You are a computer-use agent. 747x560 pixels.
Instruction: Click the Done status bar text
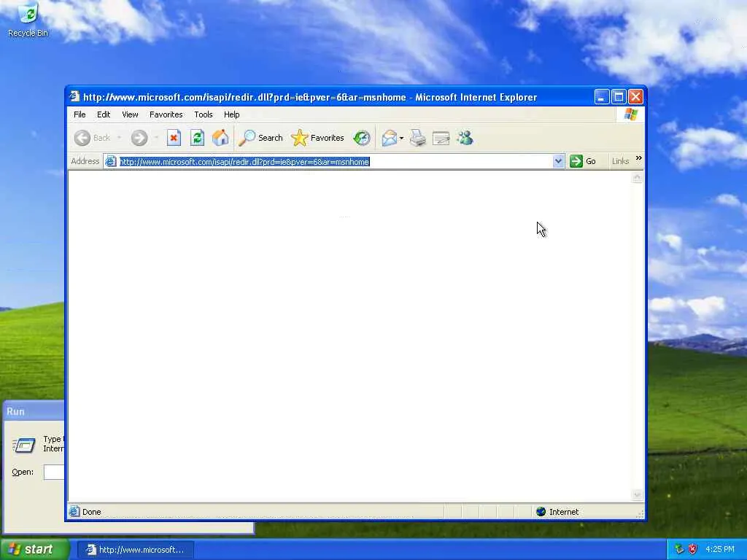click(91, 512)
